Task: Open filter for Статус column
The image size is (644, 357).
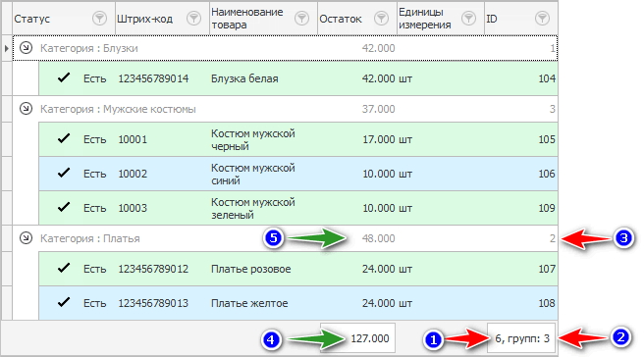Action: point(99,19)
